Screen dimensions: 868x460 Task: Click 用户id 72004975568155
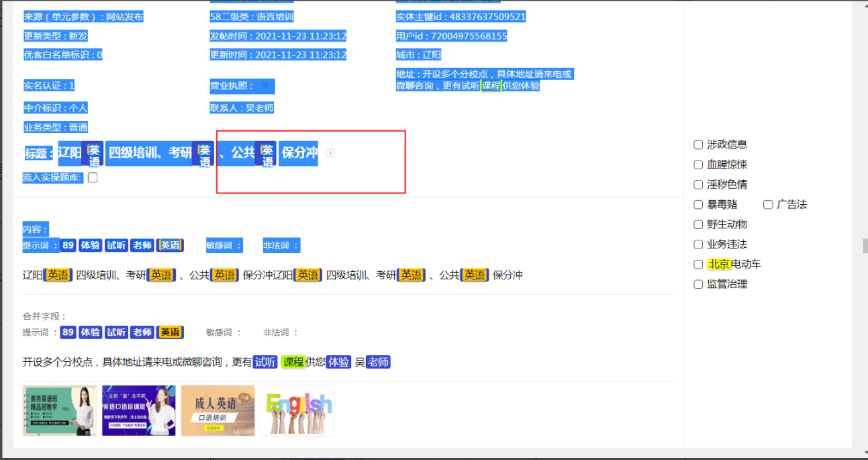coord(451,36)
